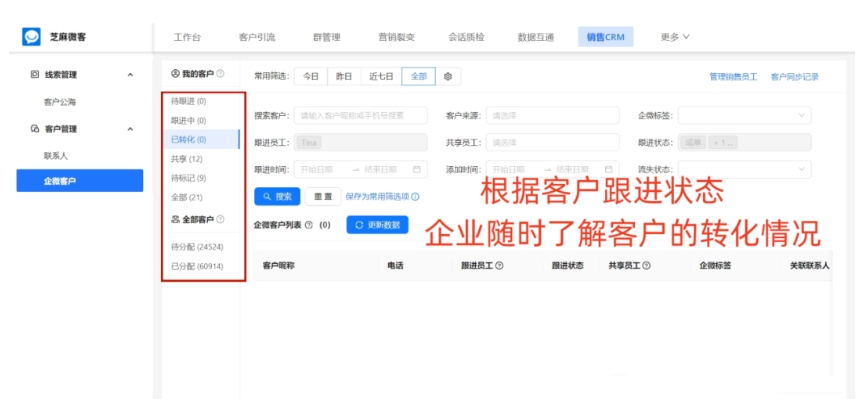The height and width of the screenshot is (401, 864).
Task: Click 跟进时间 end date field
Action: point(383,170)
